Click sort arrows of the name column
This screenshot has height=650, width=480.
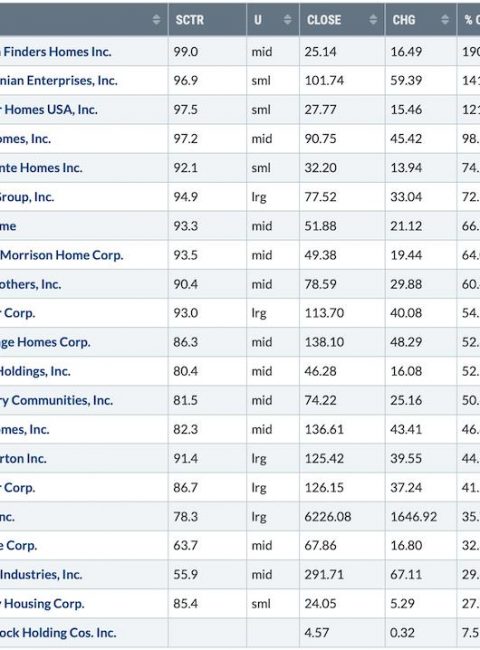coord(156,19)
